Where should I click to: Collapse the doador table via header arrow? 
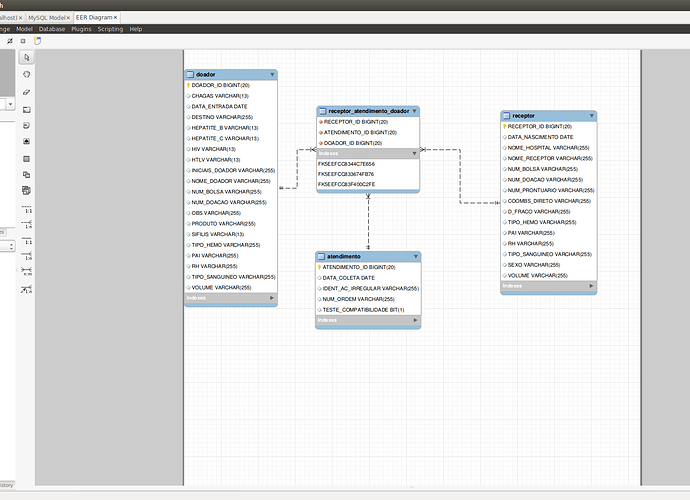(271, 75)
